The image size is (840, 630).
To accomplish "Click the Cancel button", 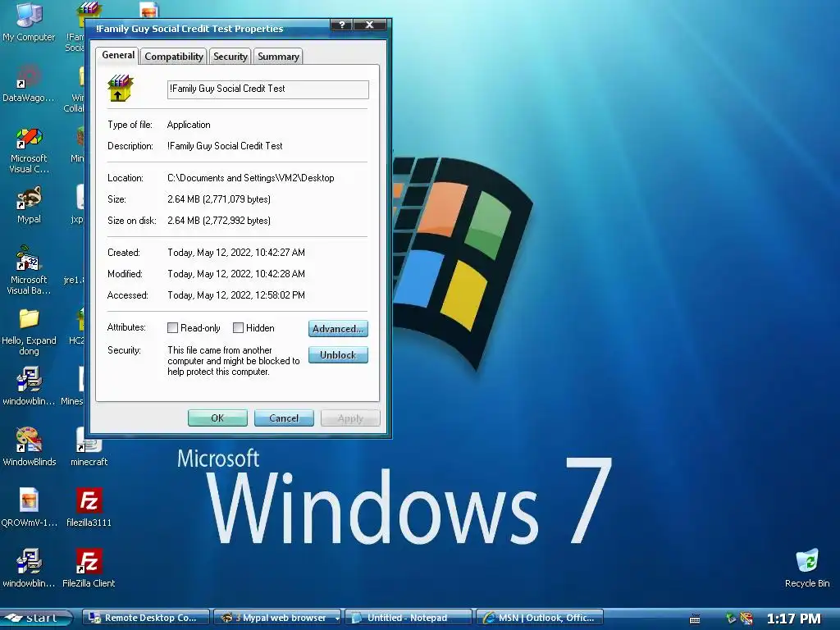I will 284,418.
